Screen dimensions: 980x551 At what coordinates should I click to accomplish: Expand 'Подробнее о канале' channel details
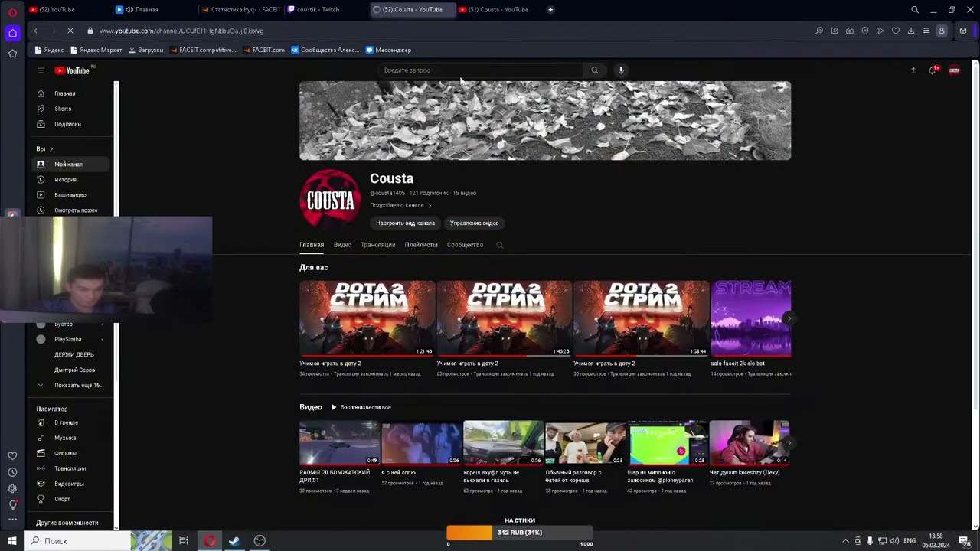tap(400, 206)
